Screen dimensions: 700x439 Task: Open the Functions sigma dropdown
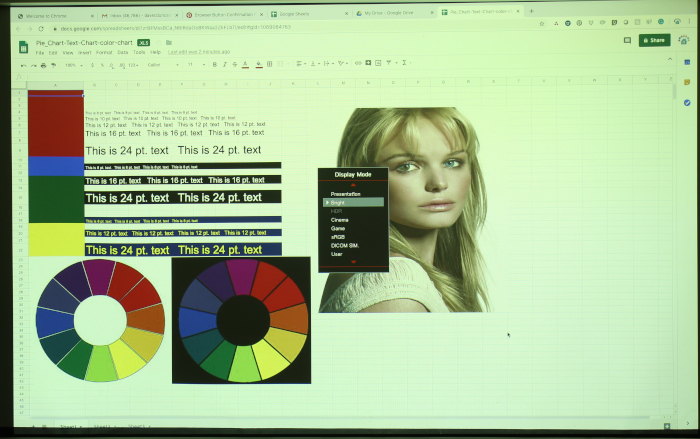coord(405,63)
